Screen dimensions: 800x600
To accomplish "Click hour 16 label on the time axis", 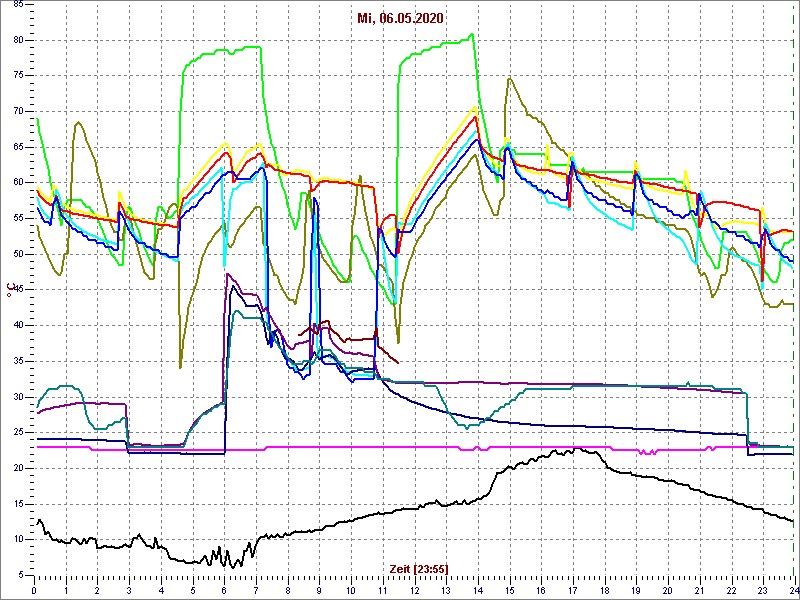I will 541,588.
